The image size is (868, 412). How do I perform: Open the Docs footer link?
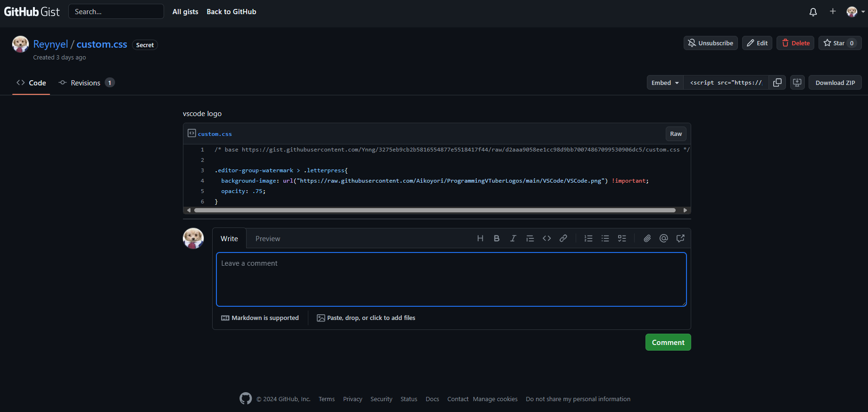click(x=432, y=399)
